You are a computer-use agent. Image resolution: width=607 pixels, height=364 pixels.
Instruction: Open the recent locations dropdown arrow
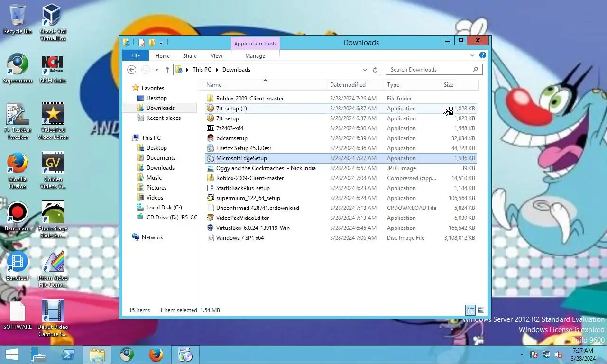156,70
